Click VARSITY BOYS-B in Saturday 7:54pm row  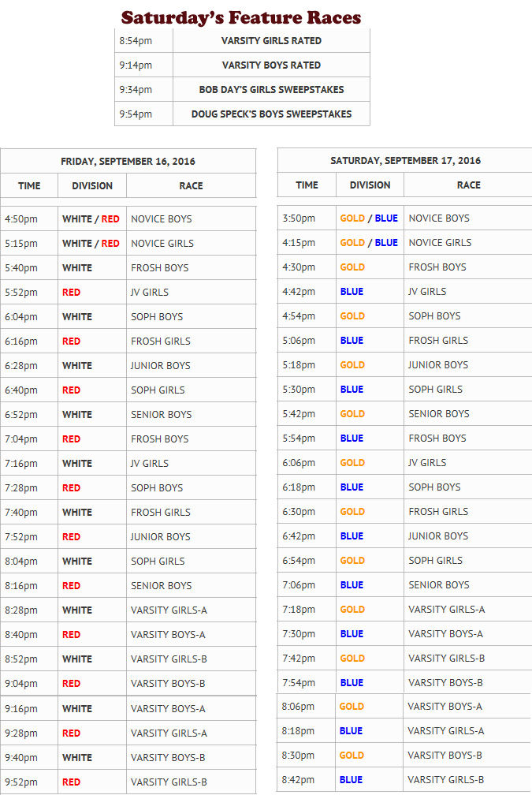click(x=445, y=682)
